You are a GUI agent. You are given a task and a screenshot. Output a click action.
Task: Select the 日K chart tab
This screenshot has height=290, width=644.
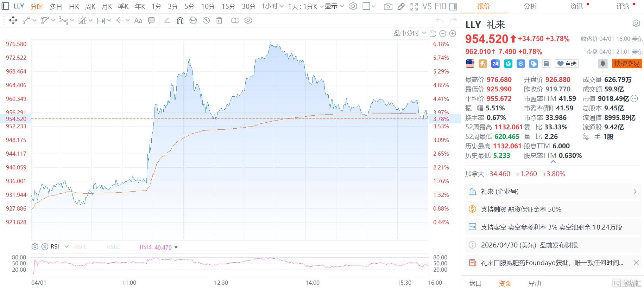(74, 6)
